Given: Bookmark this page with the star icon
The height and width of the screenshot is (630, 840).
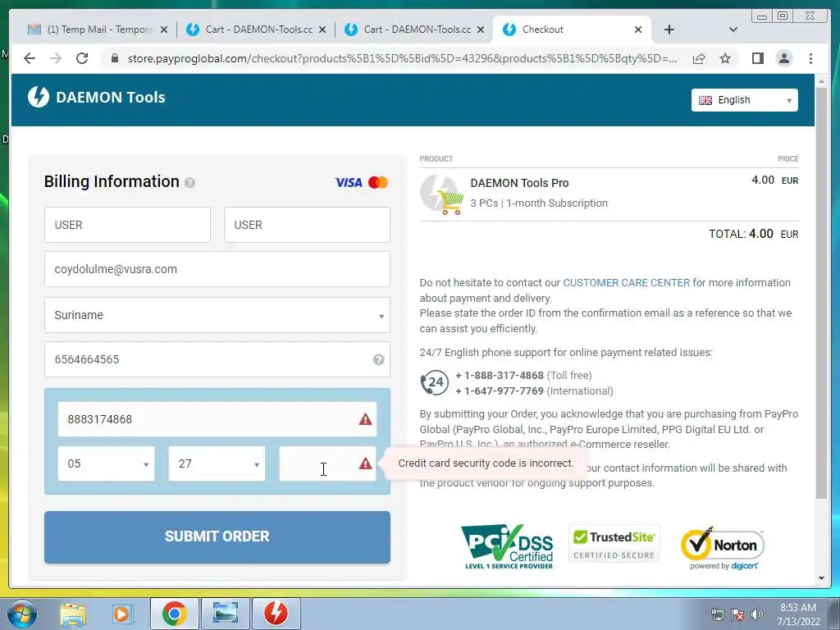Looking at the screenshot, I should tap(725, 58).
